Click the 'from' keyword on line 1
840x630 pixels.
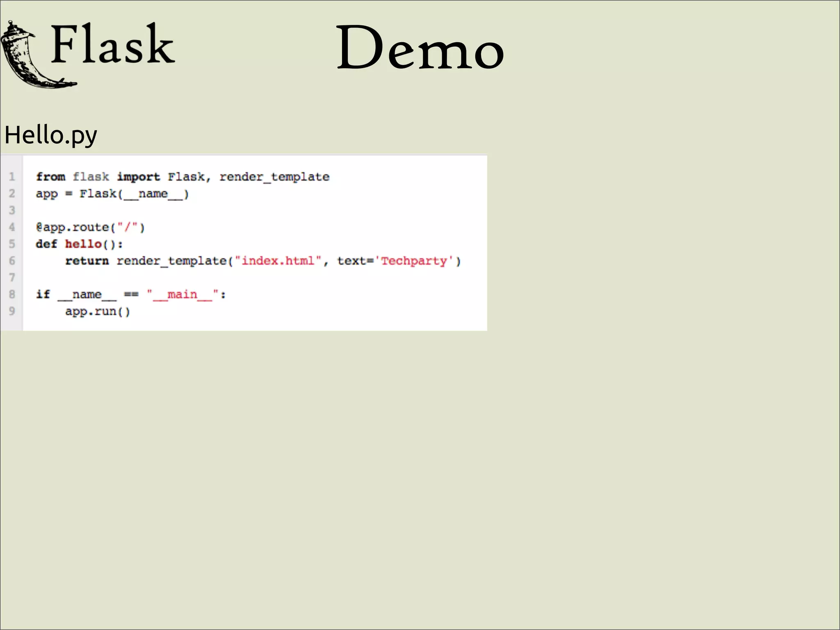click(50, 177)
